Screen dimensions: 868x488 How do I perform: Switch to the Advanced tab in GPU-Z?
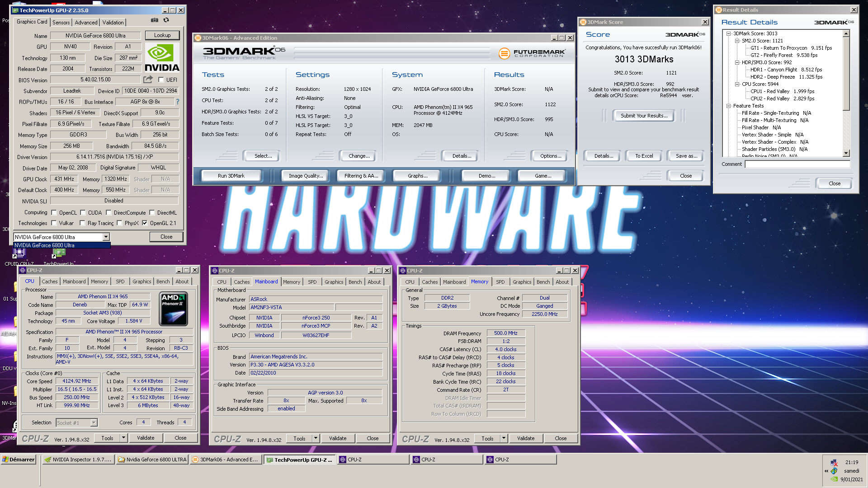point(86,22)
